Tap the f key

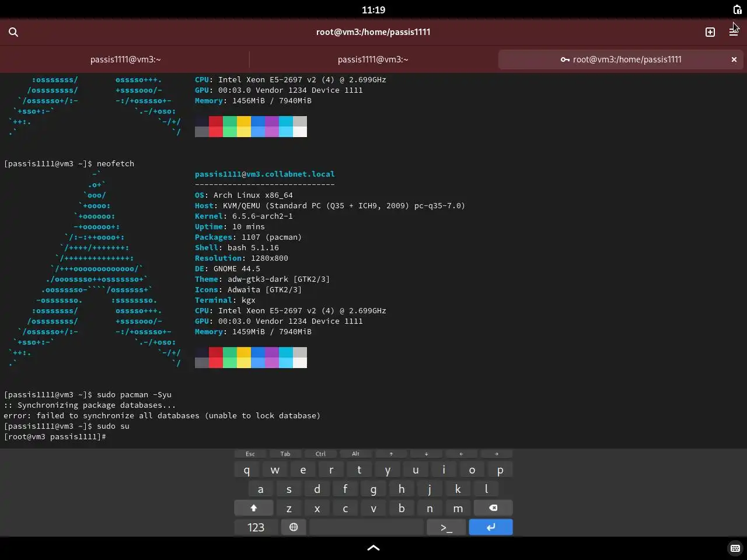345,489
